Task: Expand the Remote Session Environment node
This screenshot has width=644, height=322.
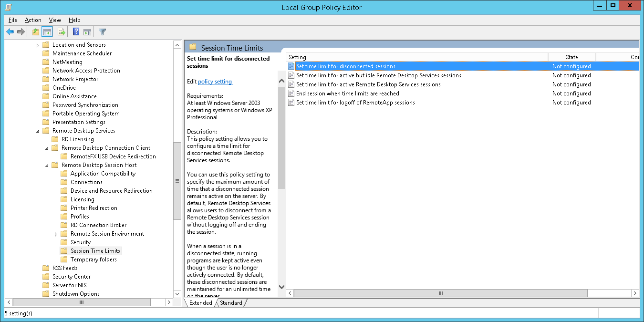Action: point(56,234)
